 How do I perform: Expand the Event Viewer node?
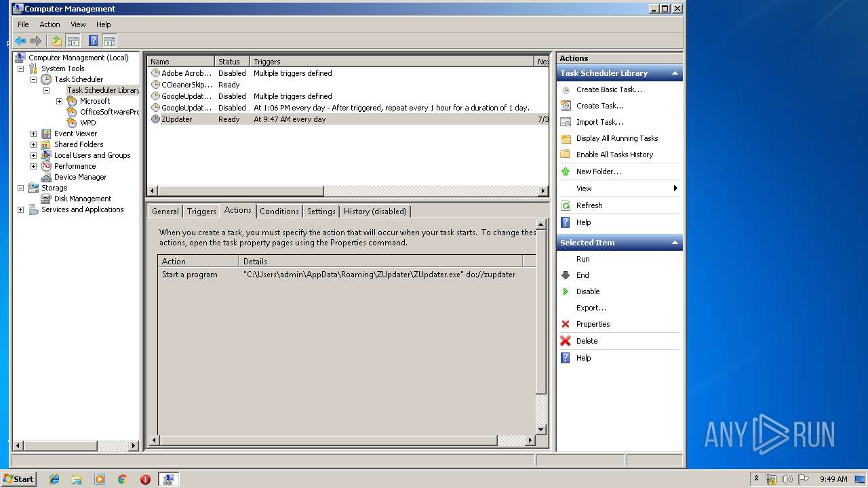[x=33, y=134]
